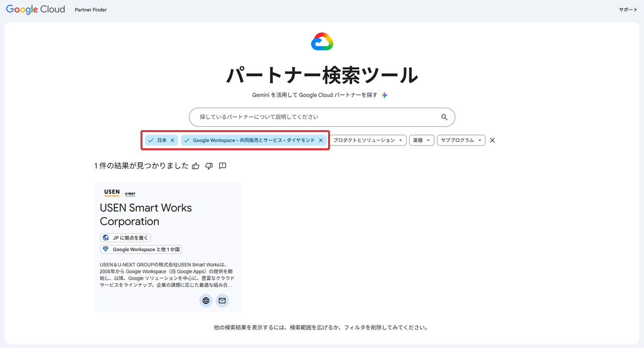644x348 pixels.
Task: Expand the プロダクトとソリューション dropdown
Action: [x=368, y=140]
